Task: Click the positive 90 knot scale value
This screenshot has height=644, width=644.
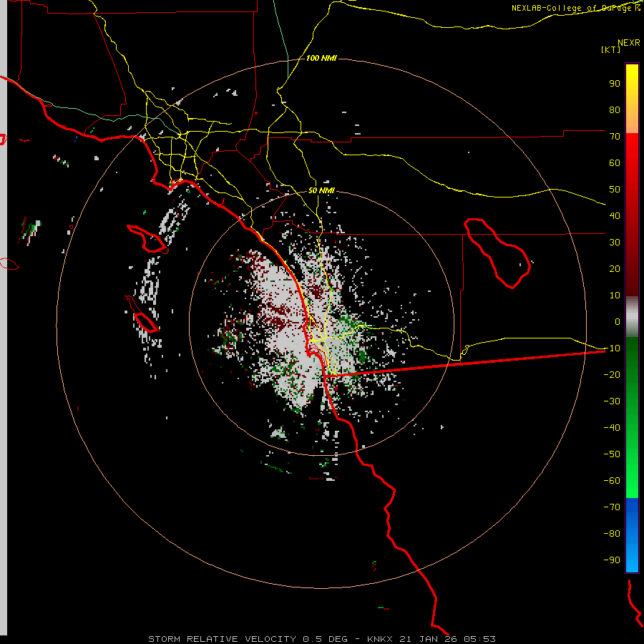Action: tap(615, 84)
